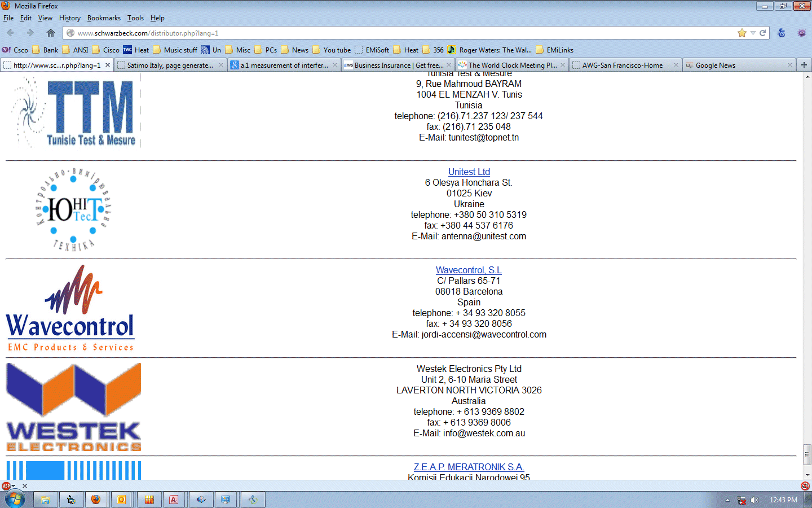Click the Unitest logo image
Viewport: 812px width, 508px height.
[73, 209]
